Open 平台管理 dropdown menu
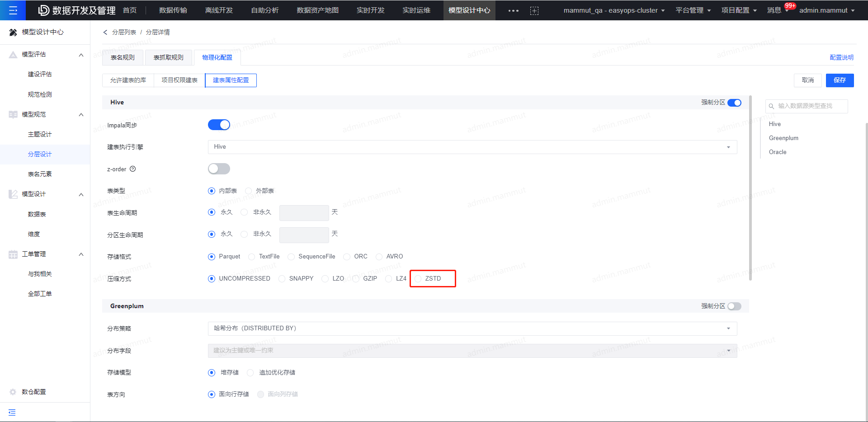This screenshot has width=868, height=422. [693, 10]
